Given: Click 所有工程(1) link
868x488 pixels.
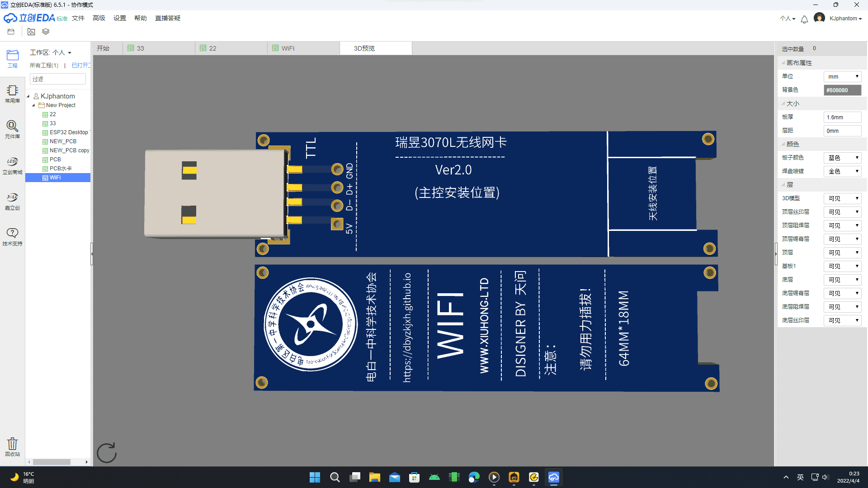Looking at the screenshot, I should click(44, 66).
